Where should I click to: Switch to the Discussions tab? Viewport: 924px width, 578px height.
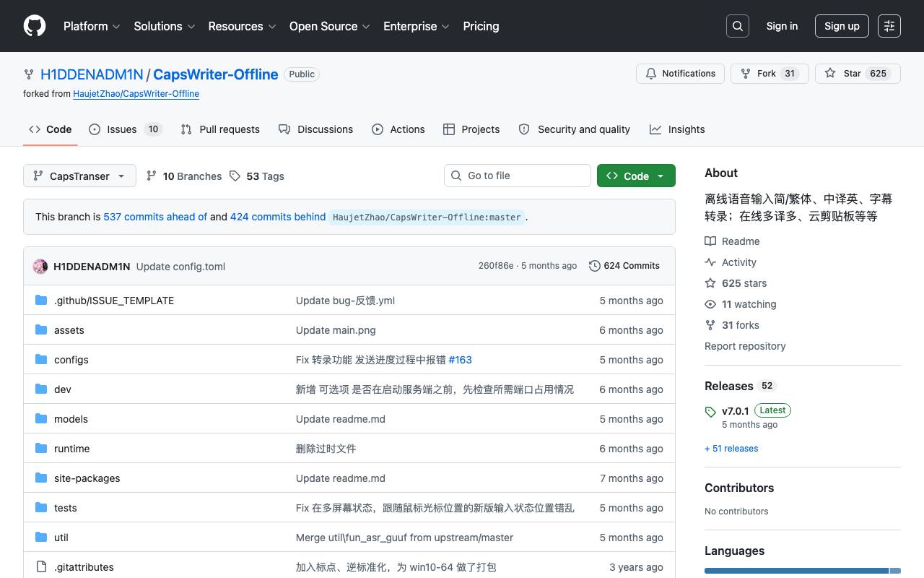[x=315, y=129]
